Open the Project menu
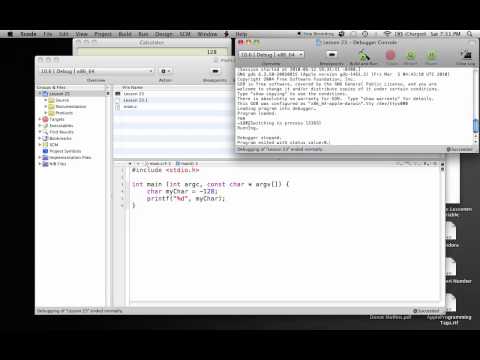 tap(103, 34)
